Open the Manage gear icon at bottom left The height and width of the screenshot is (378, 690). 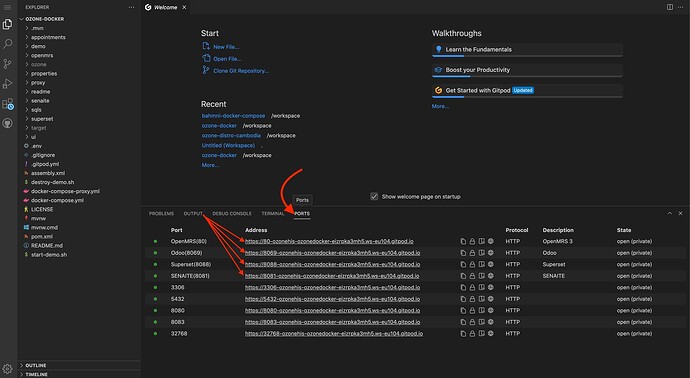pos(7,369)
